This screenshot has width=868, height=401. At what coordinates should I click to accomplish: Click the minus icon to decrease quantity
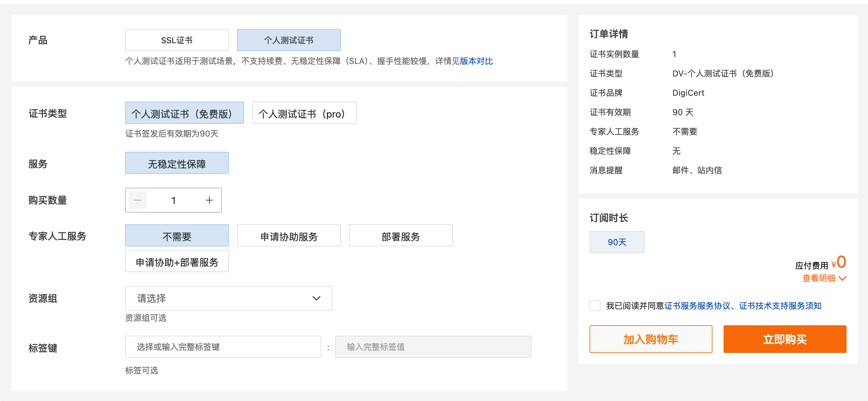click(x=138, y=200)
